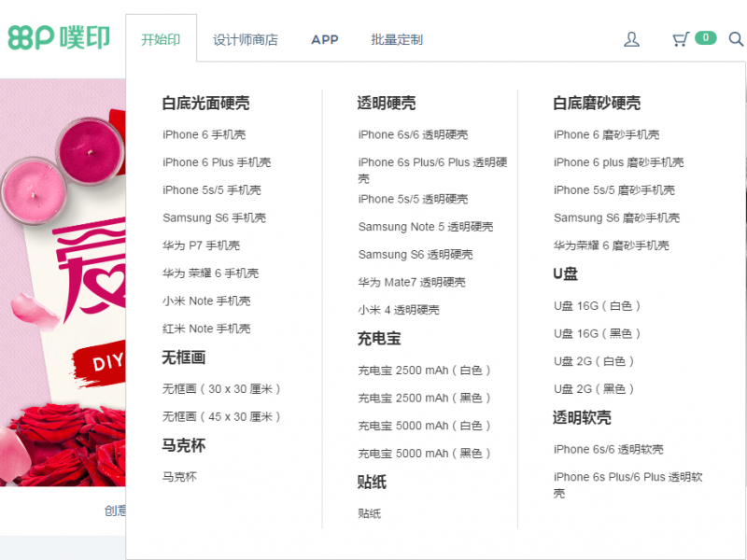Choose 小米 Note 手机壳
The width and height of the screenshot is (747, 560).
[x=206, y=301]
